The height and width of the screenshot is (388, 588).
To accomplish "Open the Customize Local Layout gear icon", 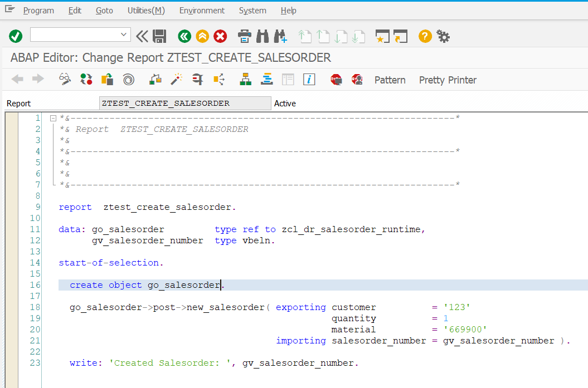I will click(x=443, y=37).
